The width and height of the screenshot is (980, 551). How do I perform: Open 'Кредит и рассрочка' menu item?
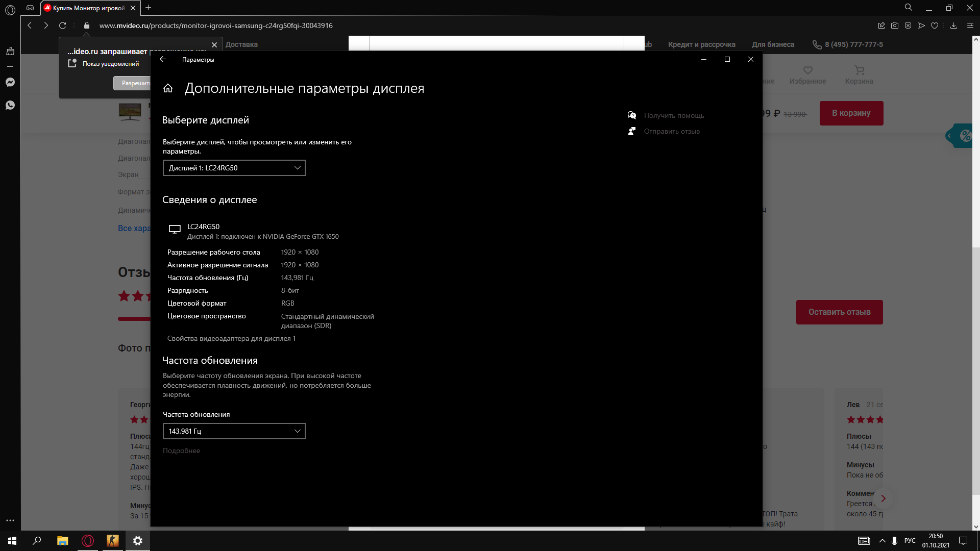point(702,44)
